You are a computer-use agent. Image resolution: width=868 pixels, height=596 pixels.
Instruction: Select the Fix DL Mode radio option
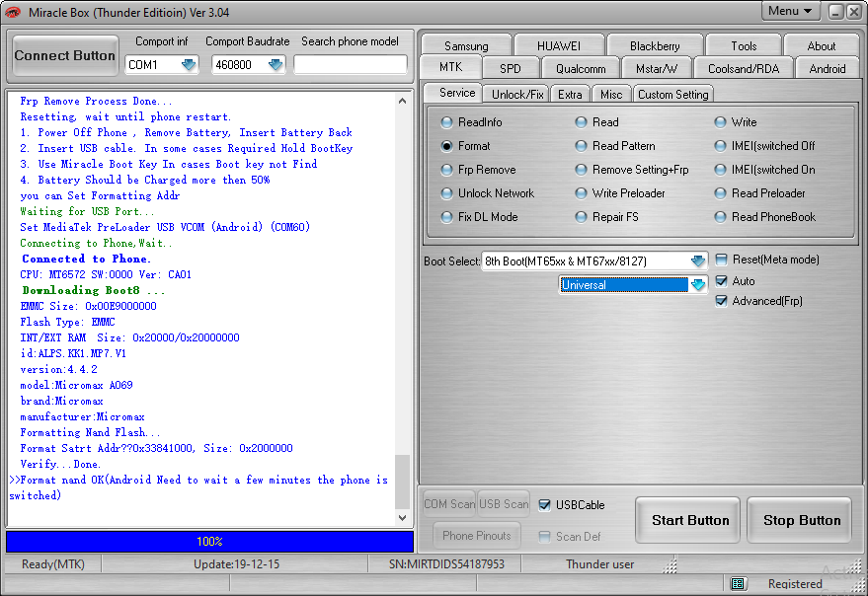coord(479,217)
